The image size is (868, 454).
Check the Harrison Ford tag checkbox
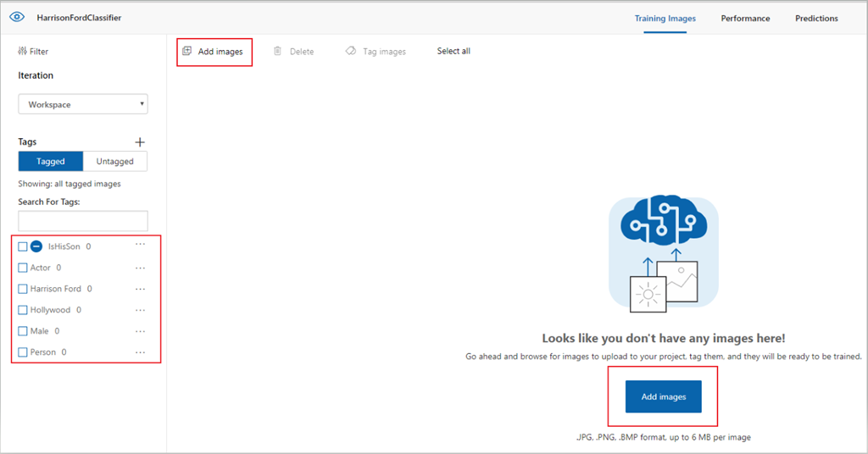(23, 289)
